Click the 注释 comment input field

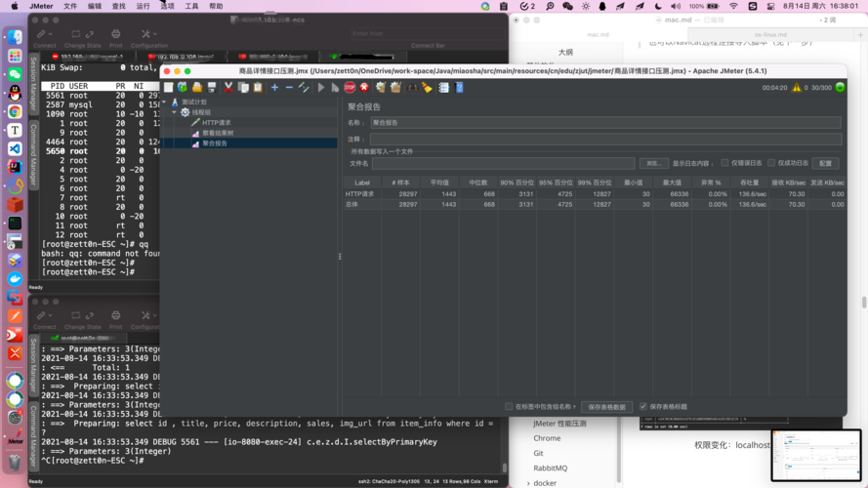[605, 139]
